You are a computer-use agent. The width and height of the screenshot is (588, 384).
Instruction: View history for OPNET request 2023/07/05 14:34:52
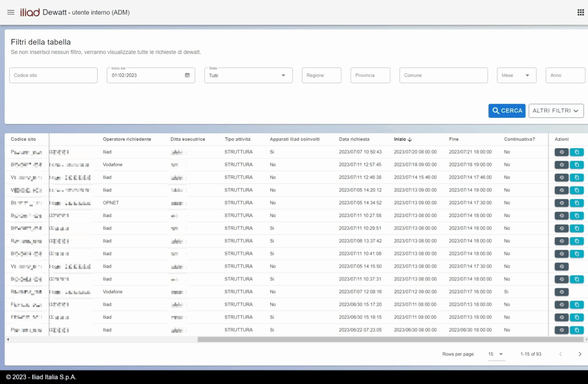[562, 203]
